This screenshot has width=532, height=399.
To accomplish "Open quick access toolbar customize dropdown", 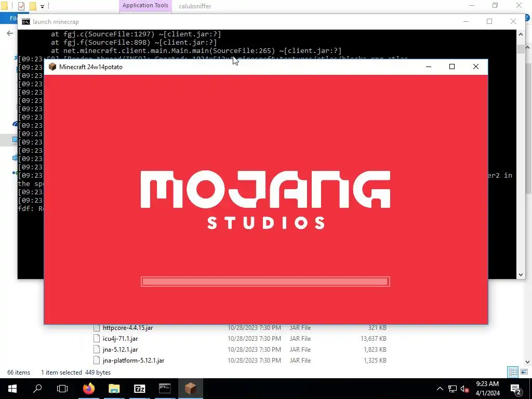I will click(42, 6).
